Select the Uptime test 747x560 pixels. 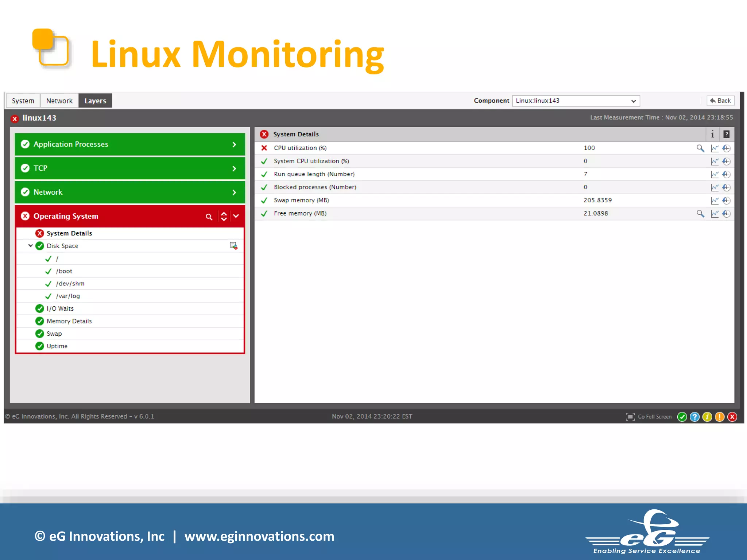[57, 346]
